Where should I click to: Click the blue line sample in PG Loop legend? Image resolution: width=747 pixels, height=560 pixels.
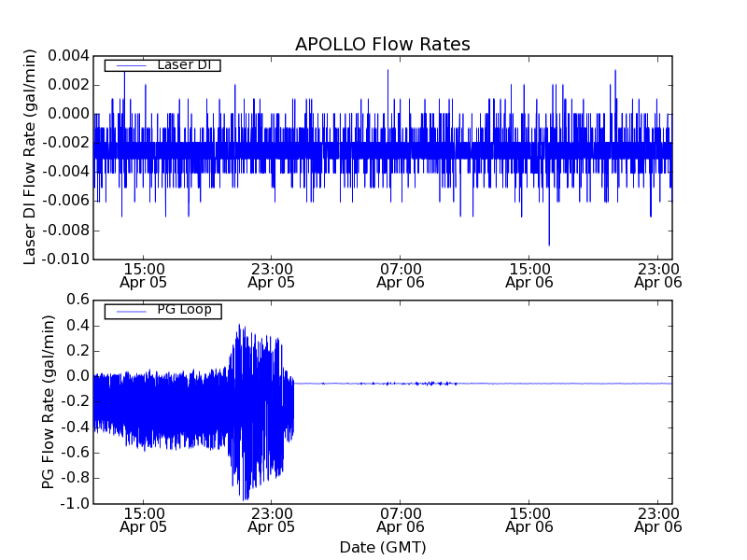(x=127, y=310)
